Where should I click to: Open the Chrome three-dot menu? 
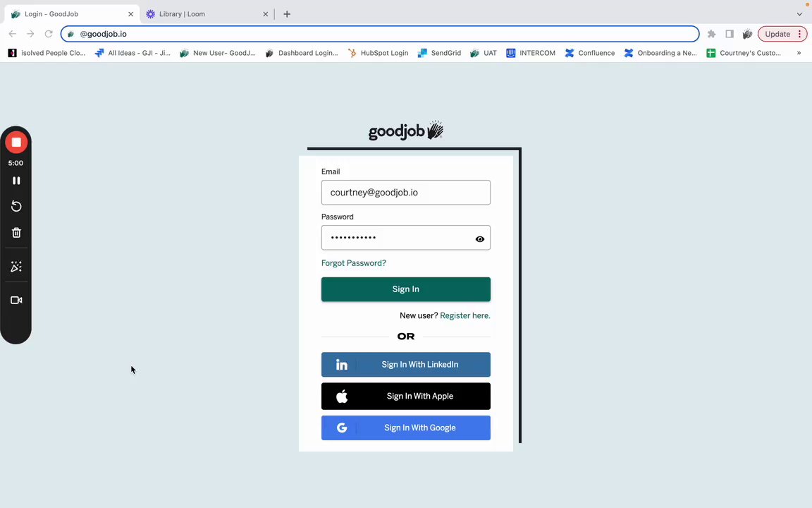point(799,34)
